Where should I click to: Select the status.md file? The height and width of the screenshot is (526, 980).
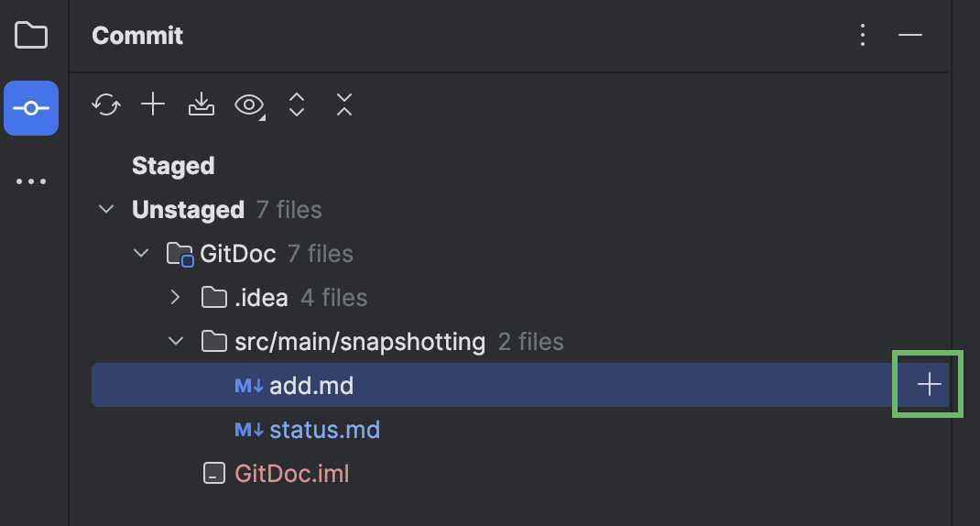coord(324,430)
